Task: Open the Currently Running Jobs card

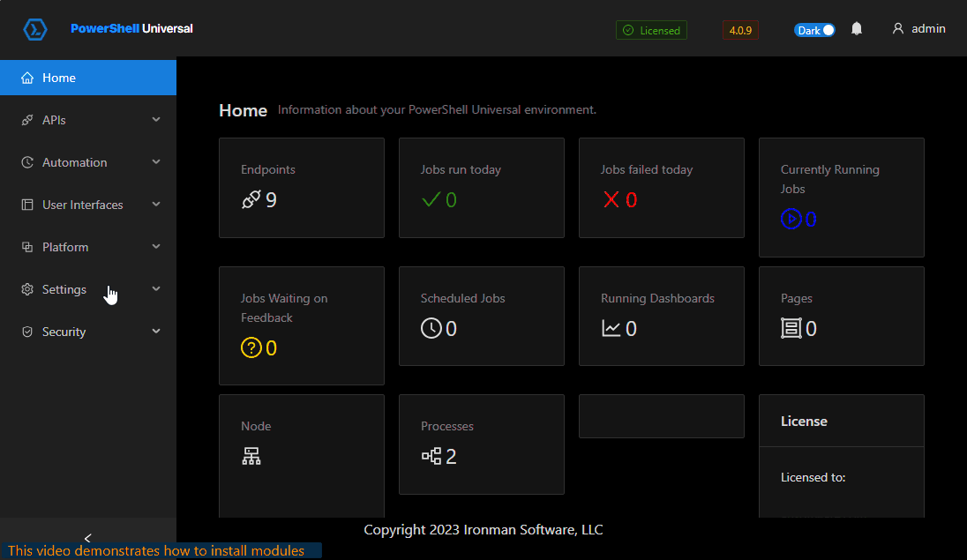Action: (841, 198)
